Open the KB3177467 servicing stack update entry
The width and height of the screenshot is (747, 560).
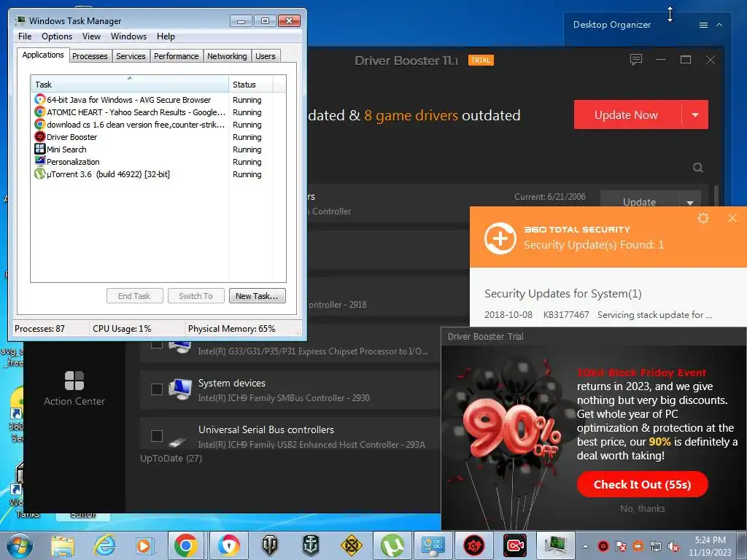[x=598, y=315]
